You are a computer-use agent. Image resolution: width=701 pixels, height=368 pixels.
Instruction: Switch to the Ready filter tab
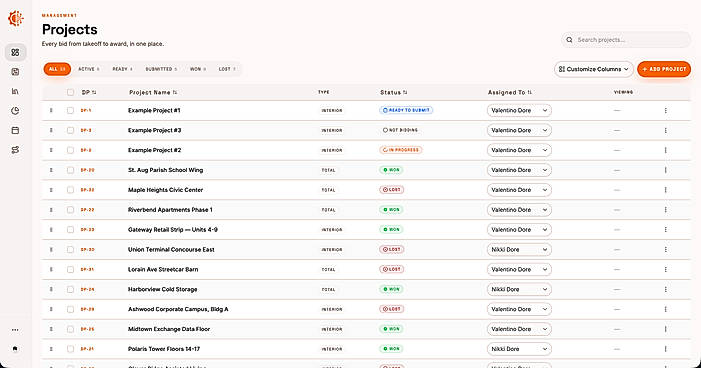(122, 69)
